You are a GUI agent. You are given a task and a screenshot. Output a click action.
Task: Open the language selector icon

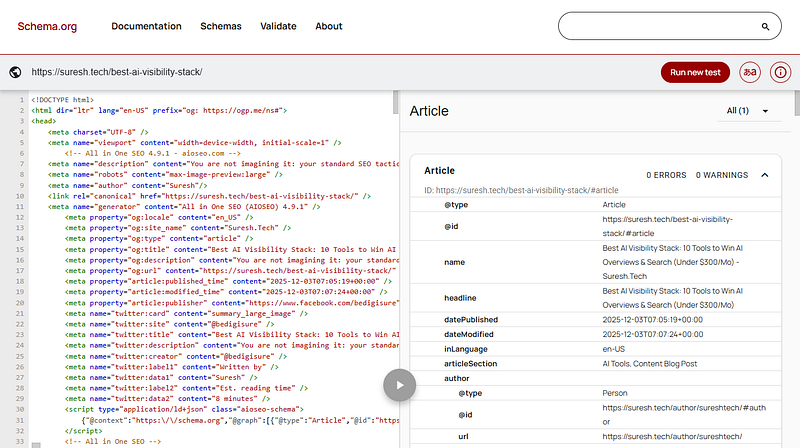(x=750, y=72)
